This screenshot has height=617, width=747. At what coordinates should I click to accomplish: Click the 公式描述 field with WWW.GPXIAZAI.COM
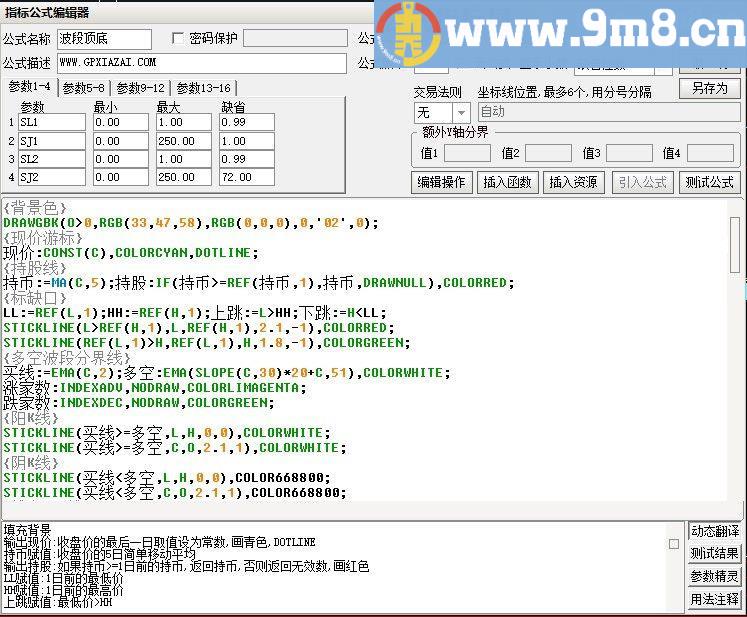tap(202, 63)
